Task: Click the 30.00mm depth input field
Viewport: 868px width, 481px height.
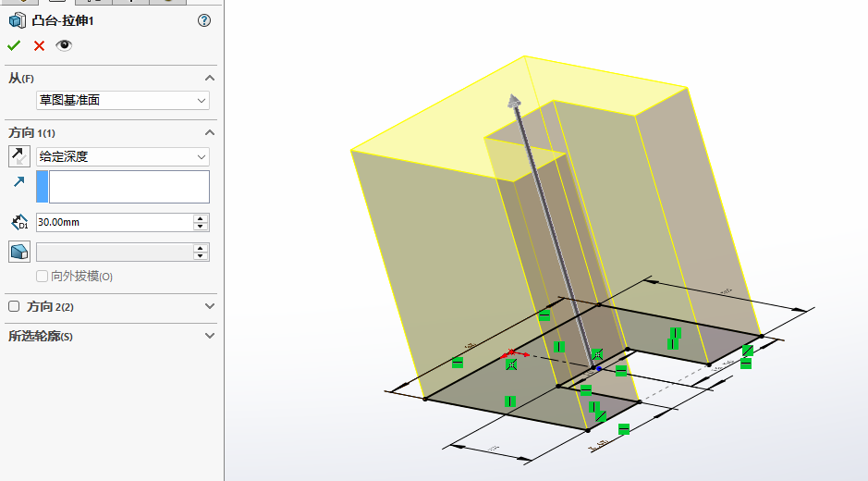Action: tap(113, 223)
